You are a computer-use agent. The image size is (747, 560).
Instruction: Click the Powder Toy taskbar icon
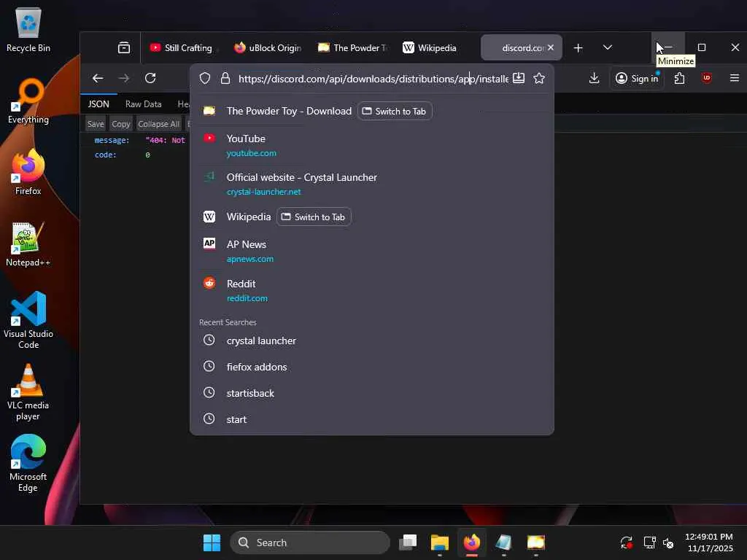[535, 542]
